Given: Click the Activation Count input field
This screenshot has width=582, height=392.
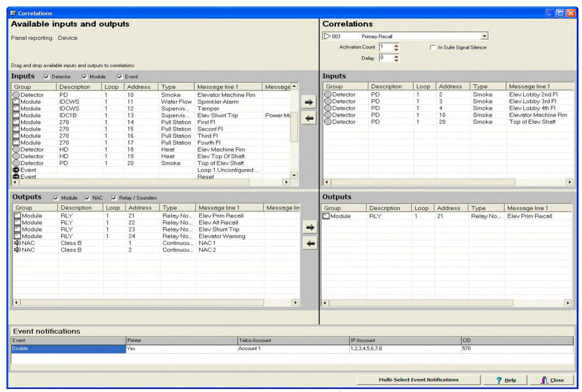Looking at the screenshot, I should (x=386, y=47).
